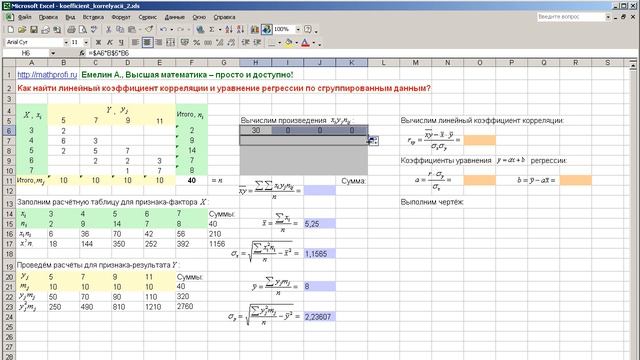
Task: Select column header H
Action: (x=255, y=62)
